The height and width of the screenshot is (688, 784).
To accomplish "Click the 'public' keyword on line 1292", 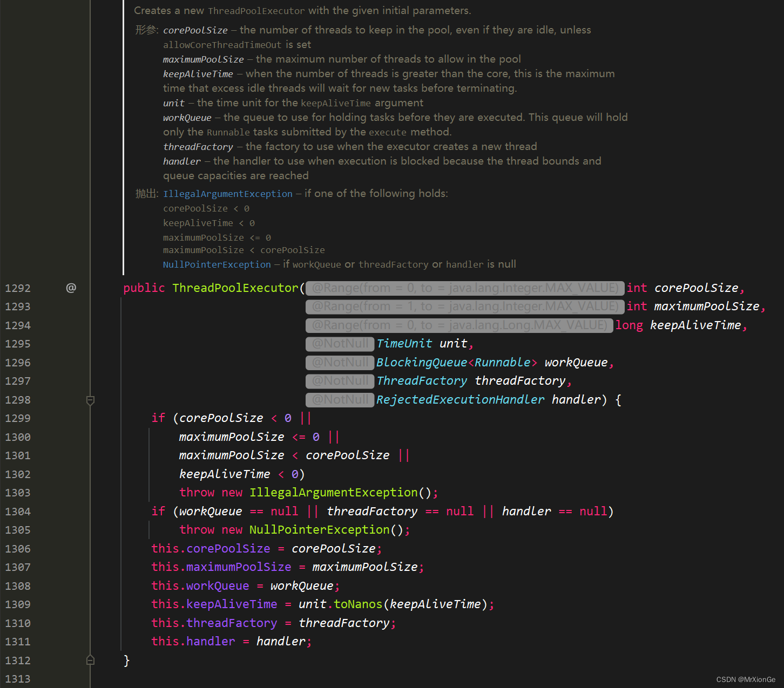I will point(144,288).
